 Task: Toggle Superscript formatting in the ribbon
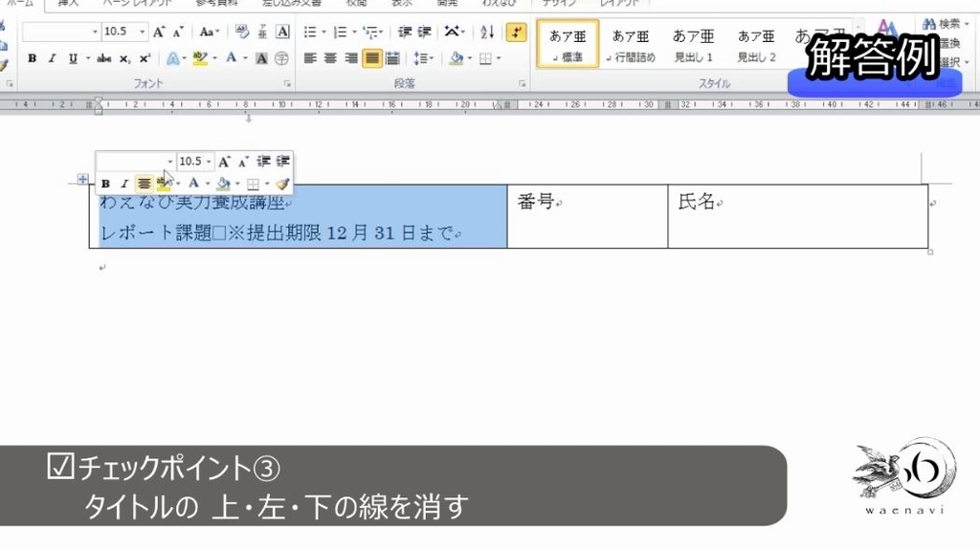coord(145,58)
